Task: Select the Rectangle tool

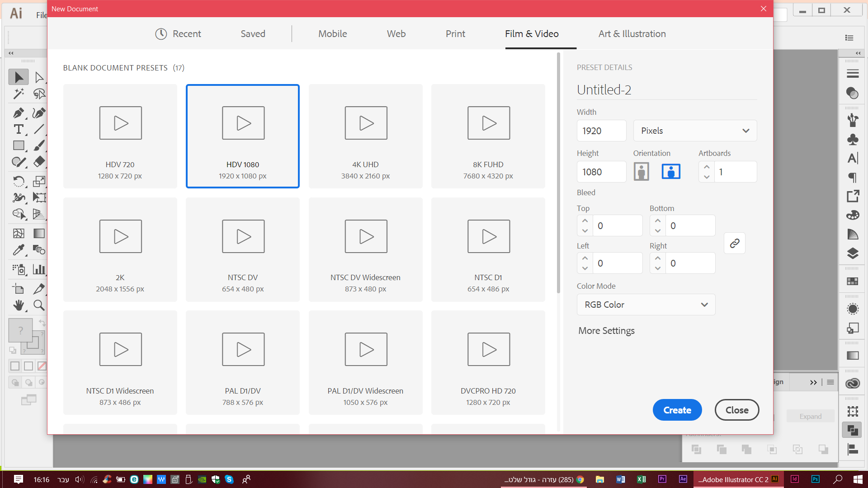Action: (x=19, y=145)
